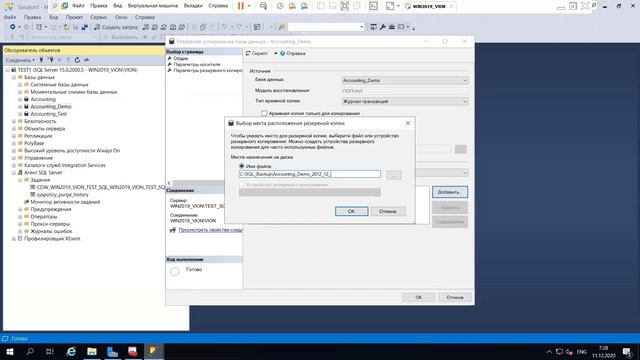Image resolution: width=640 pixels, height=360 pixels.
Task: Click the Добавить... button
Action: tap(449, 192)
